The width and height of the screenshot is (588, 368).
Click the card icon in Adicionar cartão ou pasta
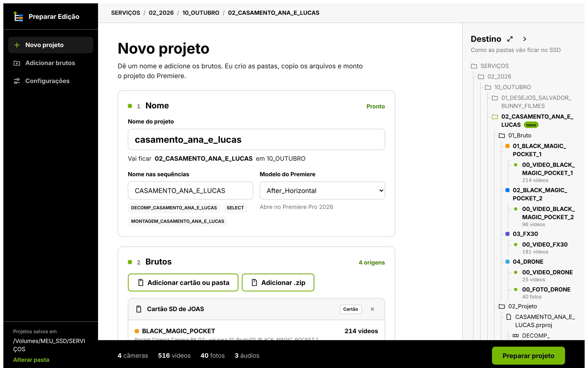pyautogui.click(x=140, y=283)
